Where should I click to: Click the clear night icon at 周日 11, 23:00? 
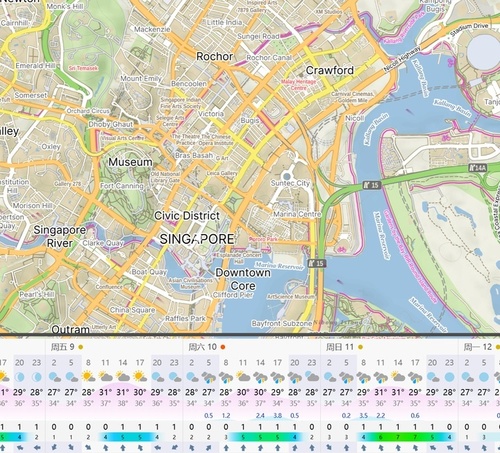449,377
